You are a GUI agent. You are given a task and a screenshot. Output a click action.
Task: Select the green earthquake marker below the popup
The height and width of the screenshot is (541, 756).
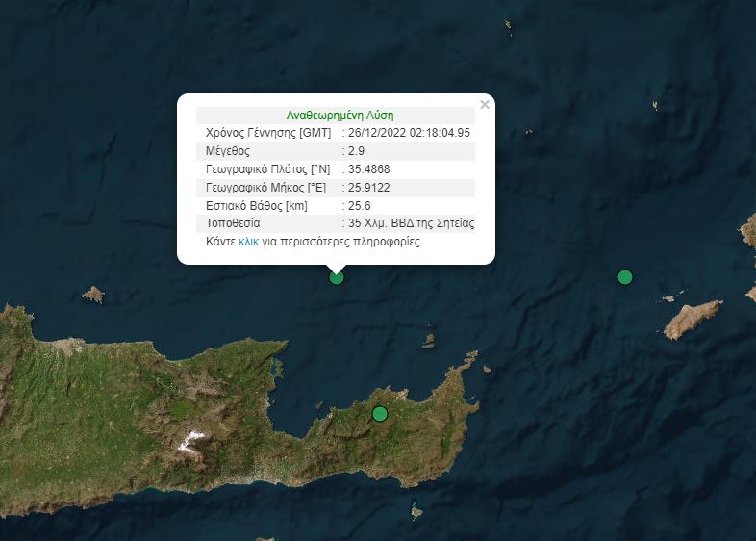click(x=337, y=277)
